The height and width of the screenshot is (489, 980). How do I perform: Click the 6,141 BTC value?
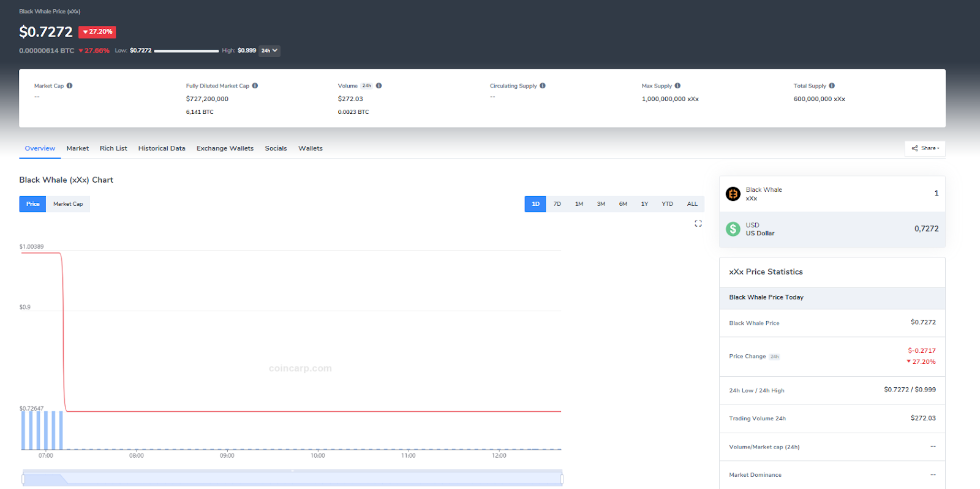tap(200, 112)
